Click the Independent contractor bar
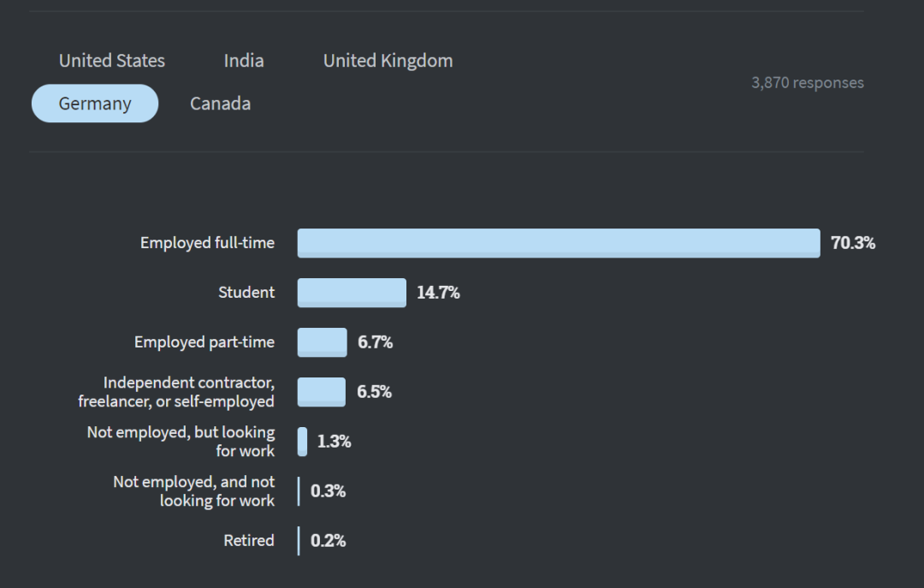 [322, 392]
